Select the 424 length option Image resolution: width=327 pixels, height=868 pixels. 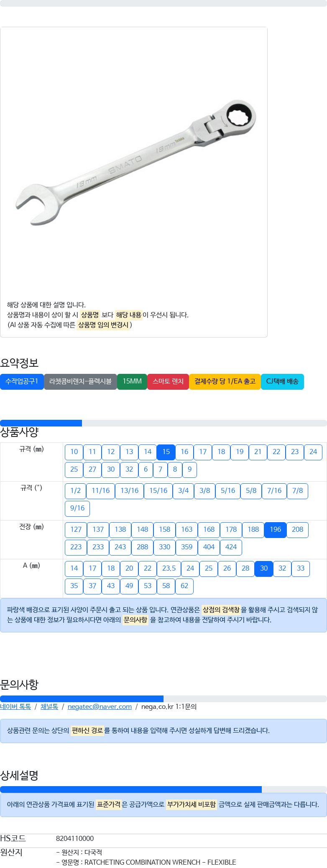(x=231, y=547)
